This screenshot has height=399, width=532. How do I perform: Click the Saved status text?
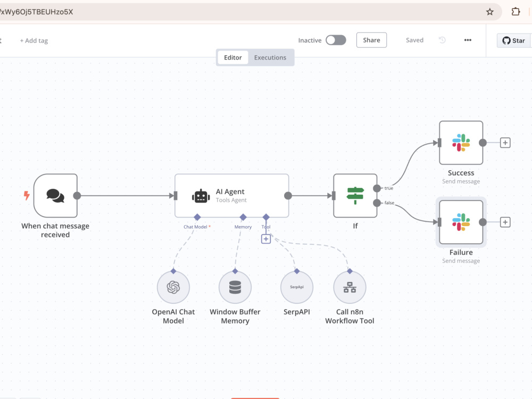pyautogui.click(x=414, y=40)
